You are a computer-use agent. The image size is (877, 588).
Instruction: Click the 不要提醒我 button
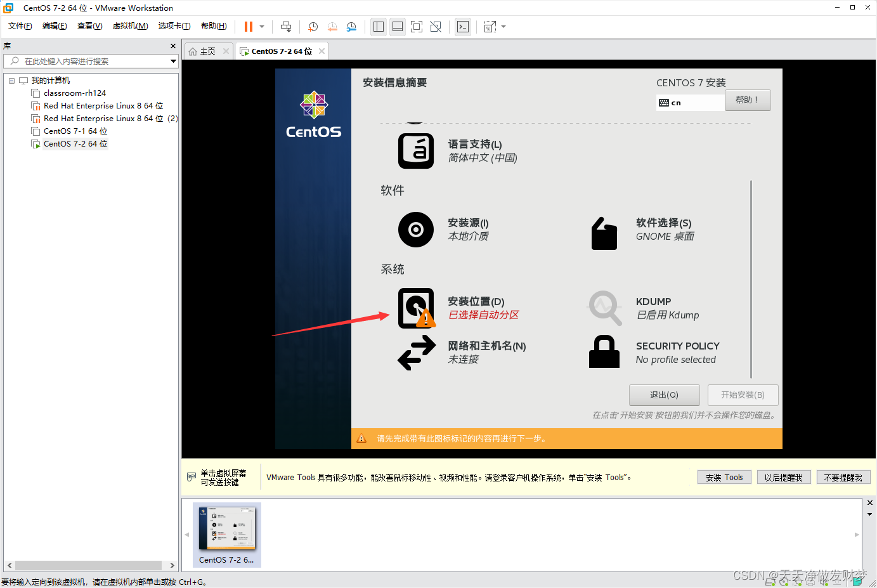pyautogui.click(x=843, y=478)
